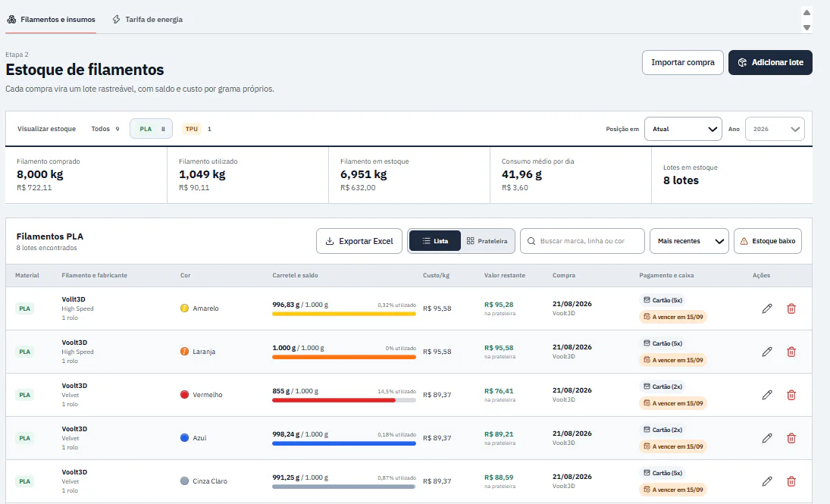Image resolution: width=830 pixels, height=504 pixels.
Task: Edit the Amarelo filament row with pencil icon
Action: point(767,308)
